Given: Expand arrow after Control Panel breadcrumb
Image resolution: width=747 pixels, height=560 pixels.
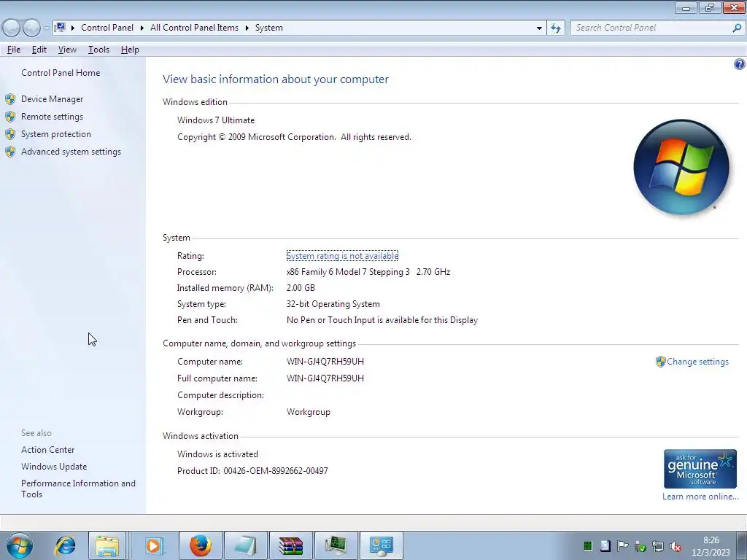Looking at the screenshot, I should (x=142, y=28).
